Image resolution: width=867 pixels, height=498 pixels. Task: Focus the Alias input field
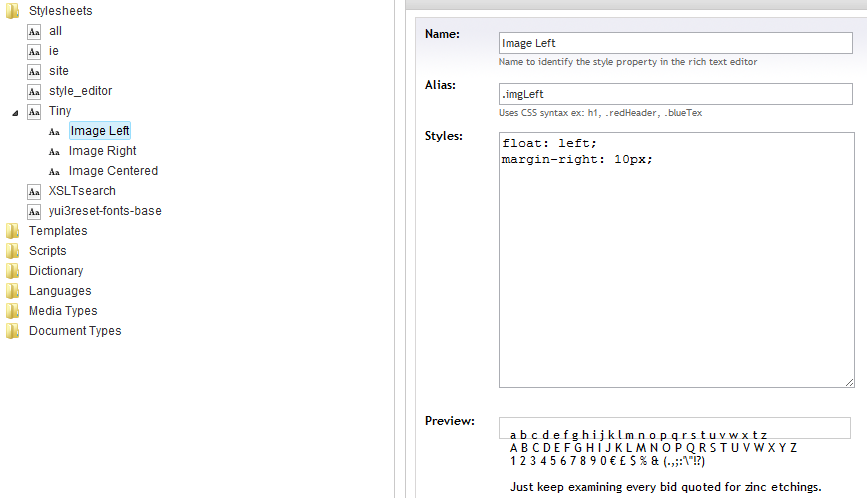pos(676,94)
